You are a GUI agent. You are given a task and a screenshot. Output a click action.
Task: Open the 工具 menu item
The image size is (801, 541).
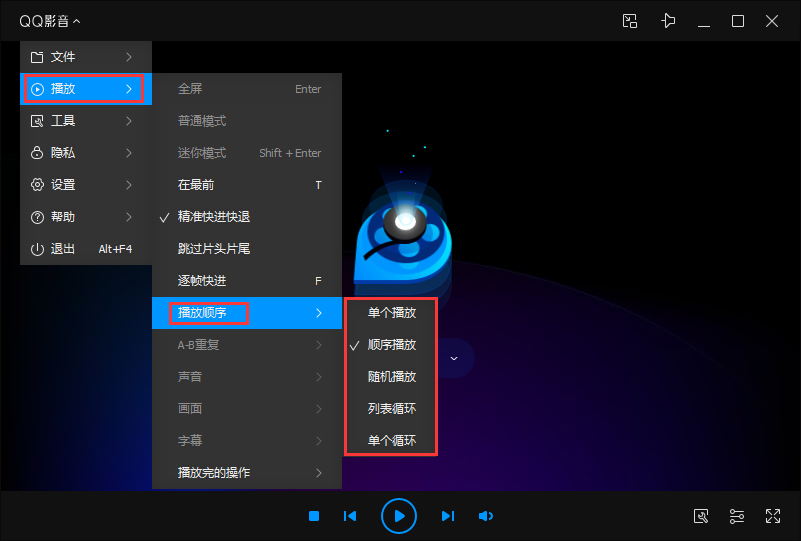(86, 121)
